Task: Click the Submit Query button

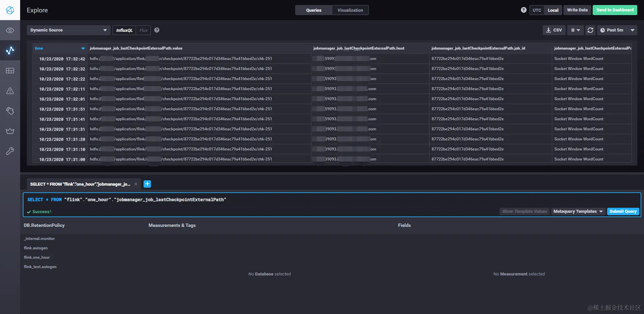Action: (x=623, y=211)
